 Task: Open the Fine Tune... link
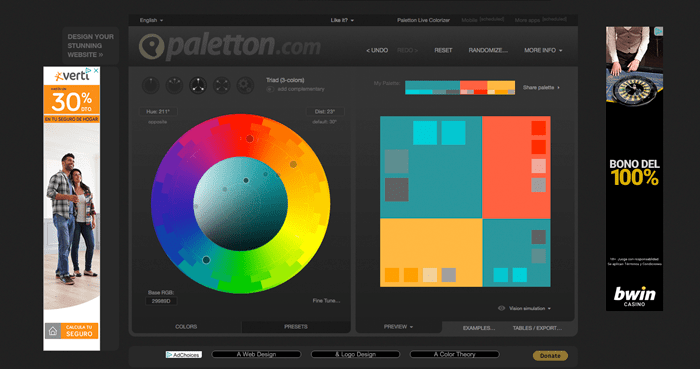(326, 301)
